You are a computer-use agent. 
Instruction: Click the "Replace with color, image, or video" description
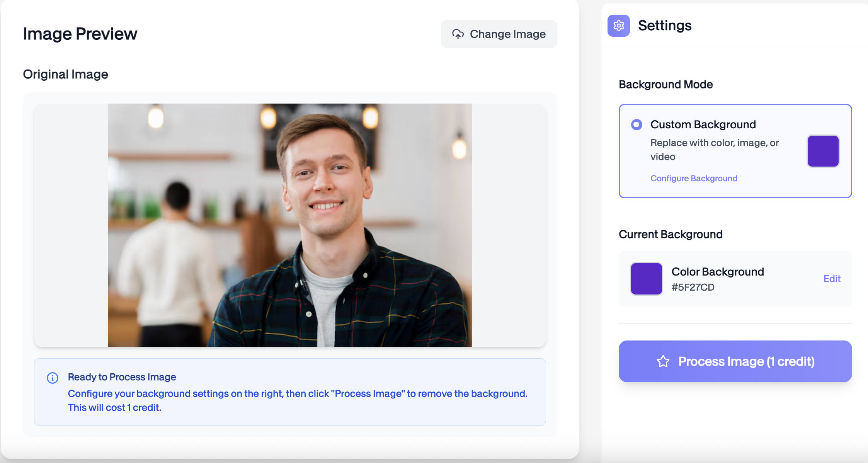[714, 150]
